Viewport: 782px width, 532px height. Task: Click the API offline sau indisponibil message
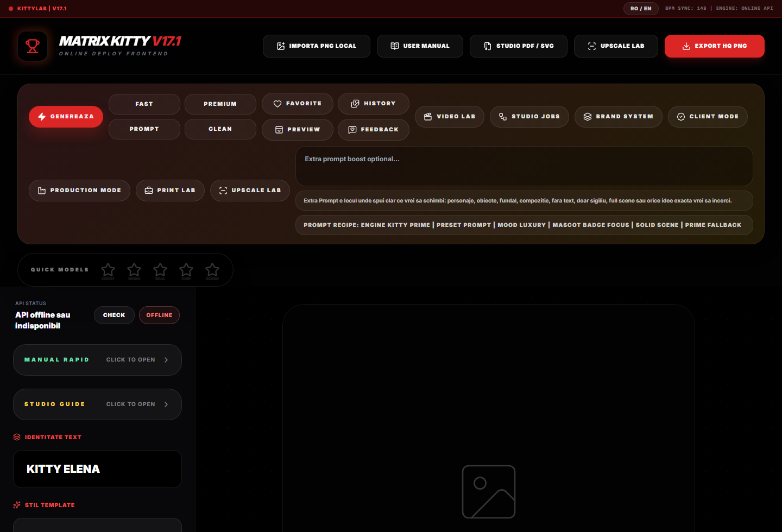pyautogui.click(x=43, y=320)
